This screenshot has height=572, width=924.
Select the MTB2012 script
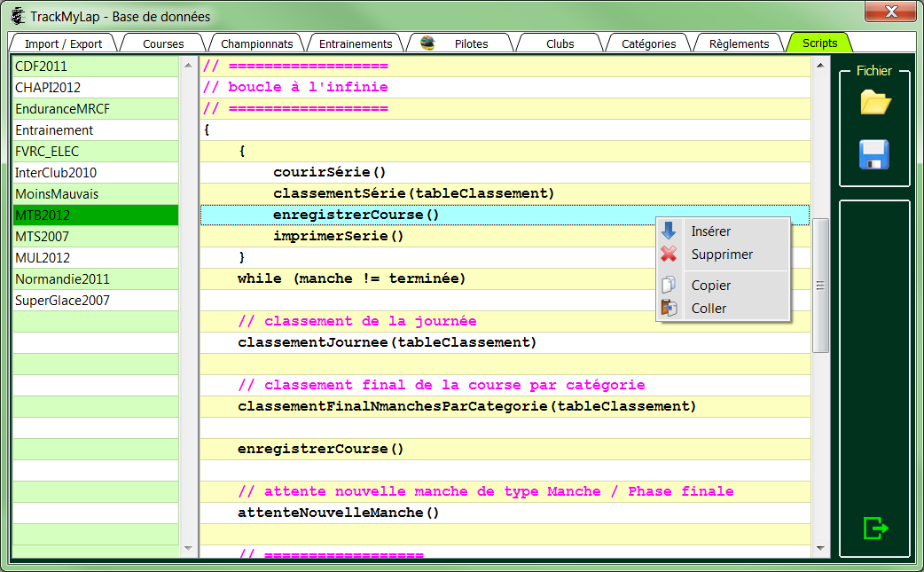tap(96, 215)
